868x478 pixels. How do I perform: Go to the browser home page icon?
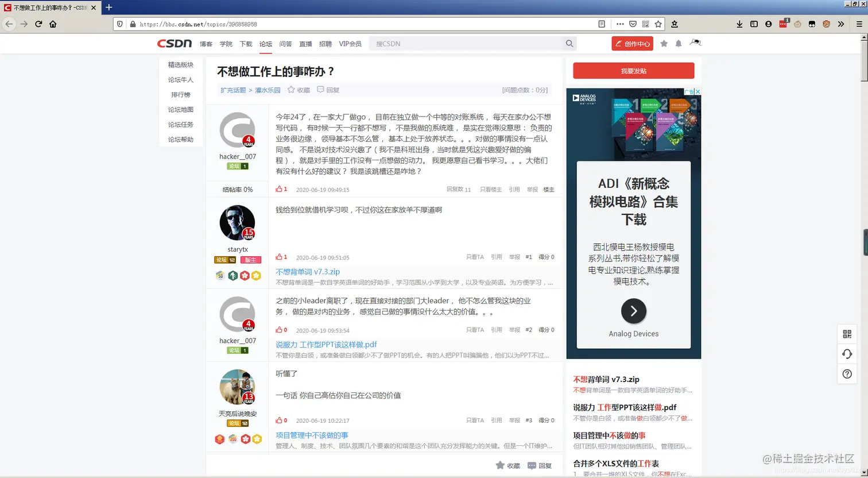(x=53, y=24)
